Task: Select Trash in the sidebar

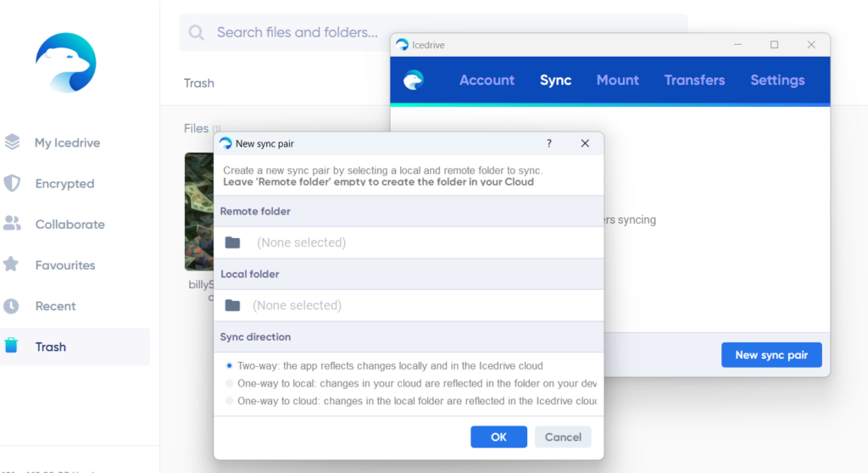Action: [75, 347]
